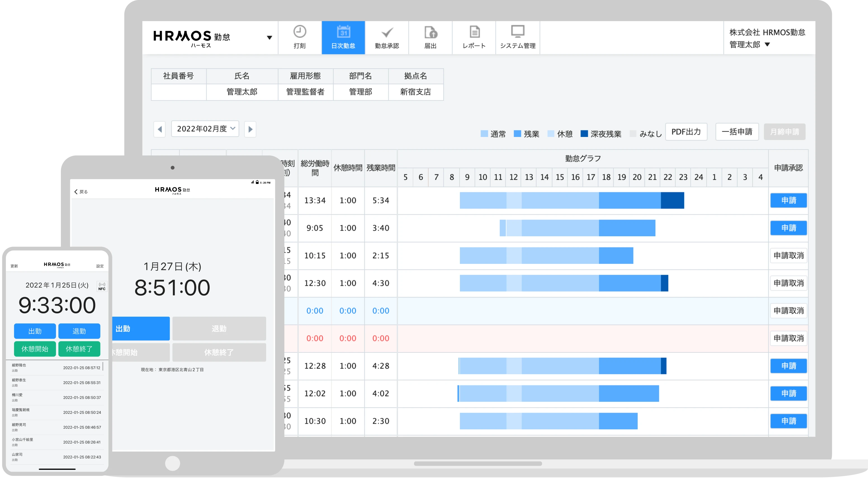Open the レポート report icon
Viewport: 868px width, 478px height.
pos(474,32)
